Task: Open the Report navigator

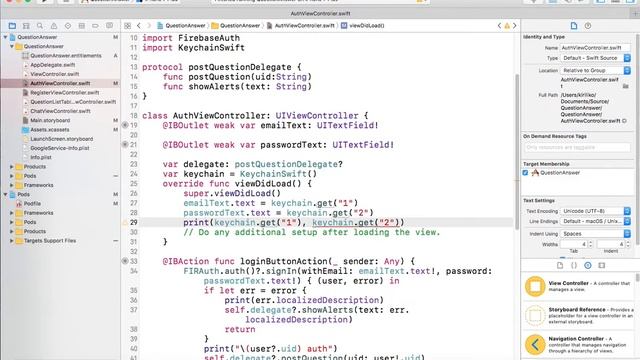Action: point(109,26)
